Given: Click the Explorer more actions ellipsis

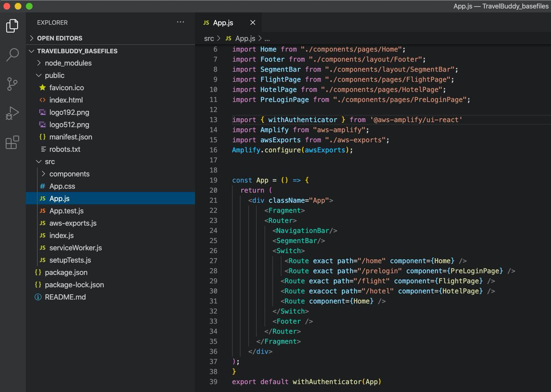Looking at the screenshot, I should [x=180, y=22].
